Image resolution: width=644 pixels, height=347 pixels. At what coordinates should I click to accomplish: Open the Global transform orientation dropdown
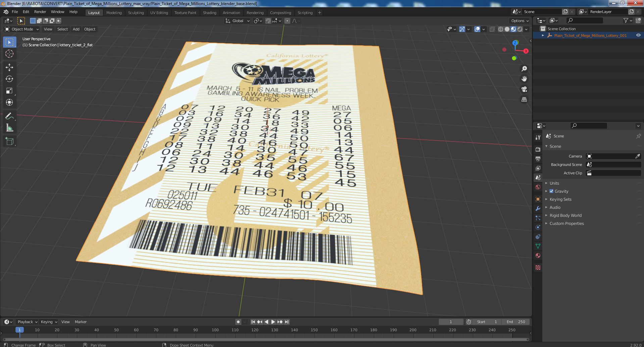click(238, 21)
